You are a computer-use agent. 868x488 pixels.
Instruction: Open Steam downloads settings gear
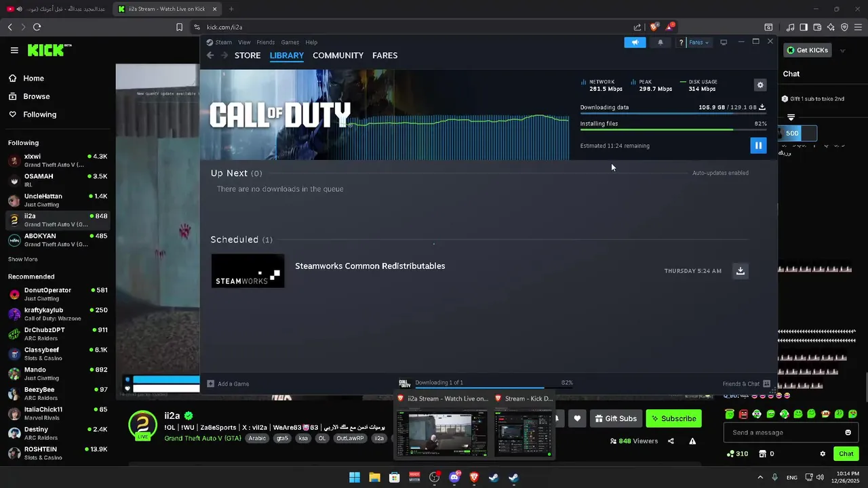pos(760,85)
